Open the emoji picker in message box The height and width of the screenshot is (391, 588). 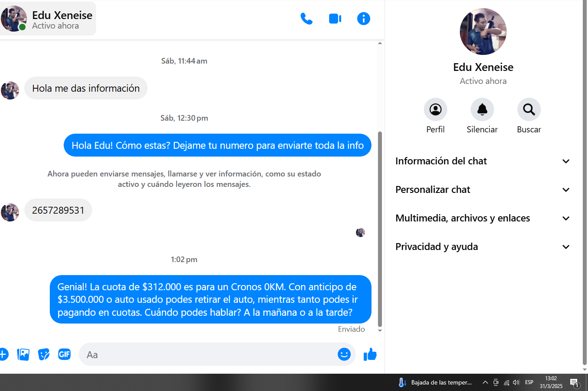[x=344, y=354]
